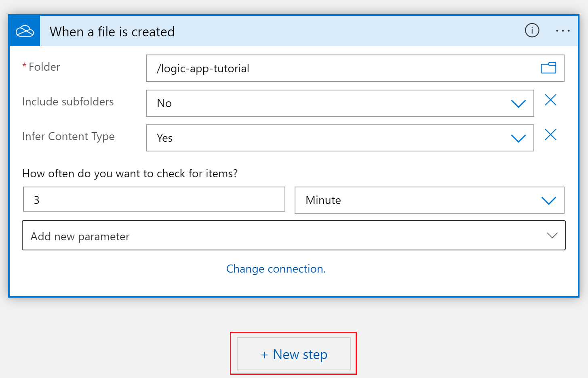Click the cloud icon in the trigger header
Viewport: 588px width, 378px height.
(x=24, y=31)
